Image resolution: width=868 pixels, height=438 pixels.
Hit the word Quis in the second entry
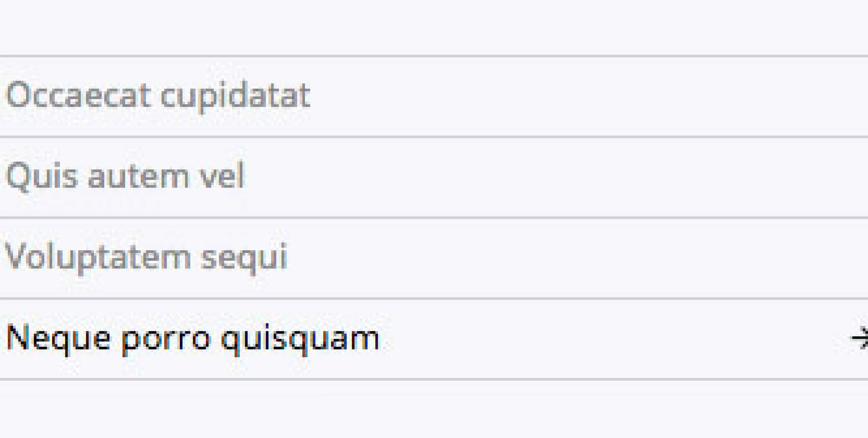pos(42,177)
